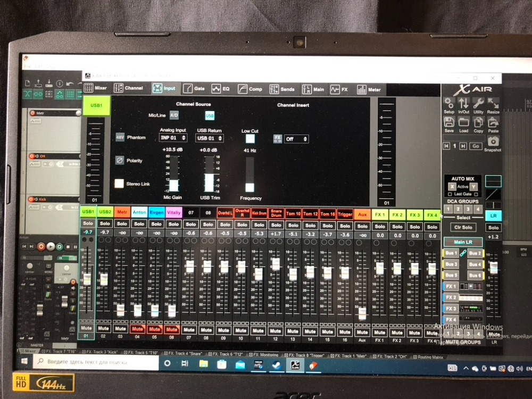The width and height of the screenshot is (532, 399).
Task: Go to next snapshot arrow
Action: 463,146
